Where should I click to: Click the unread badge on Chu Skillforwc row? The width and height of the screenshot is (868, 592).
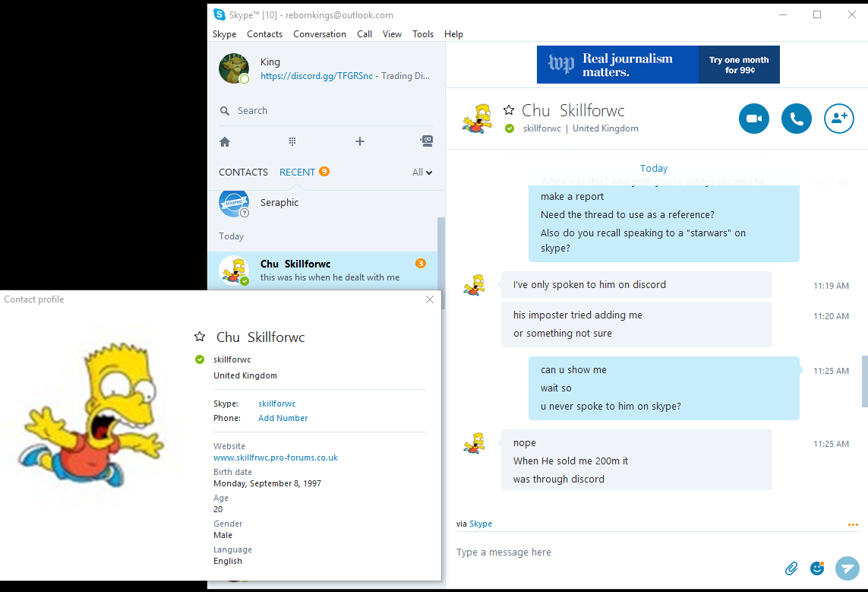421,264
